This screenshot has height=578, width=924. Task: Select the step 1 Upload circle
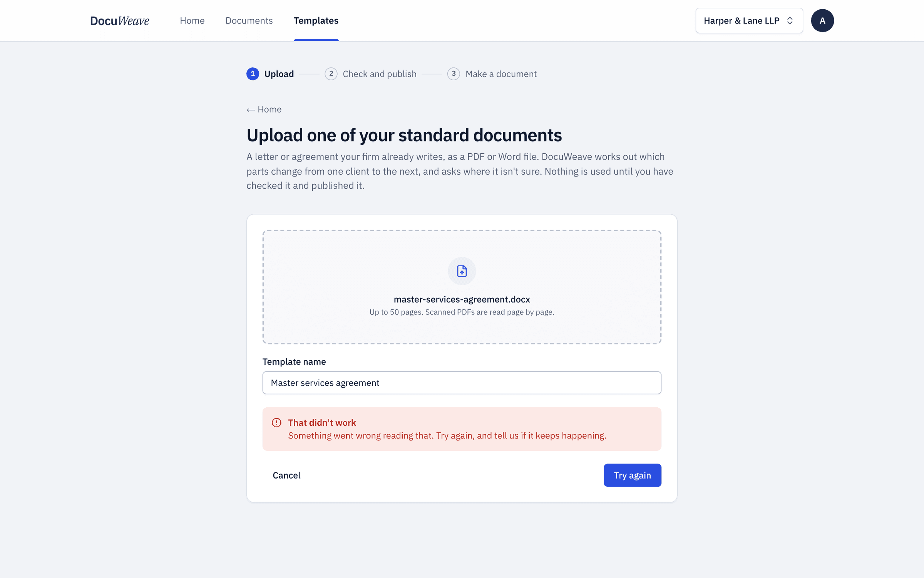pos(253,74)
